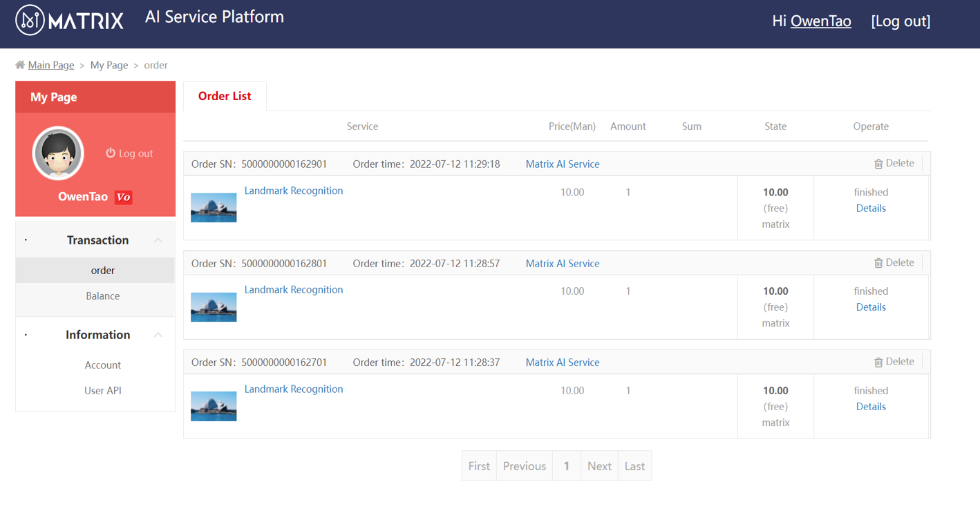Click the home icon in breadcrumb
This screenshot has width=980, height=513.
(x=20, y=65)
